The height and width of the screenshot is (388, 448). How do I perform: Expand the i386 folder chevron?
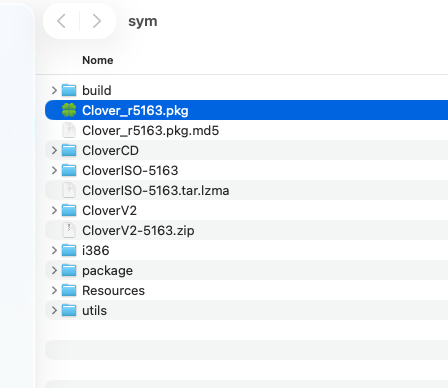coord(54,250)
